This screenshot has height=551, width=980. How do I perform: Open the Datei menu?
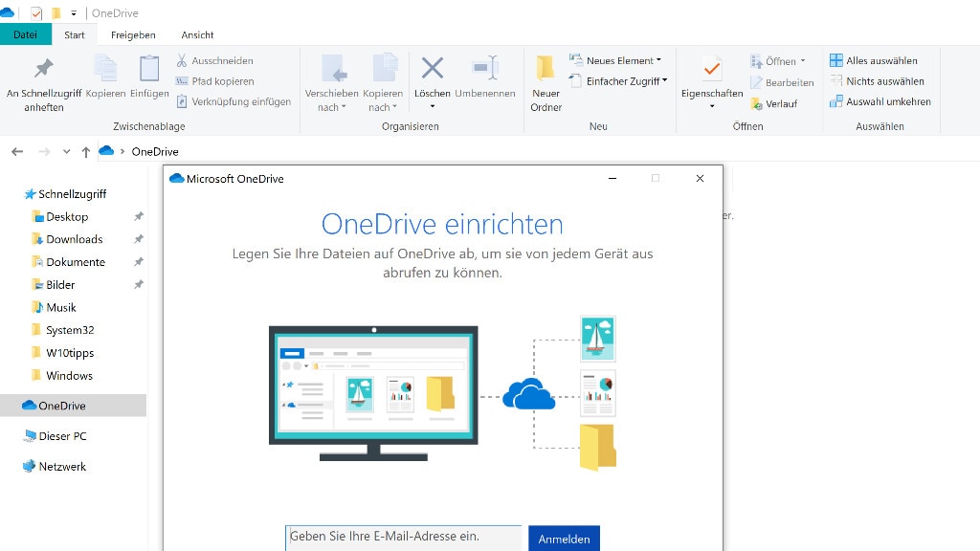pyautogui.click(x=26, y=34)
